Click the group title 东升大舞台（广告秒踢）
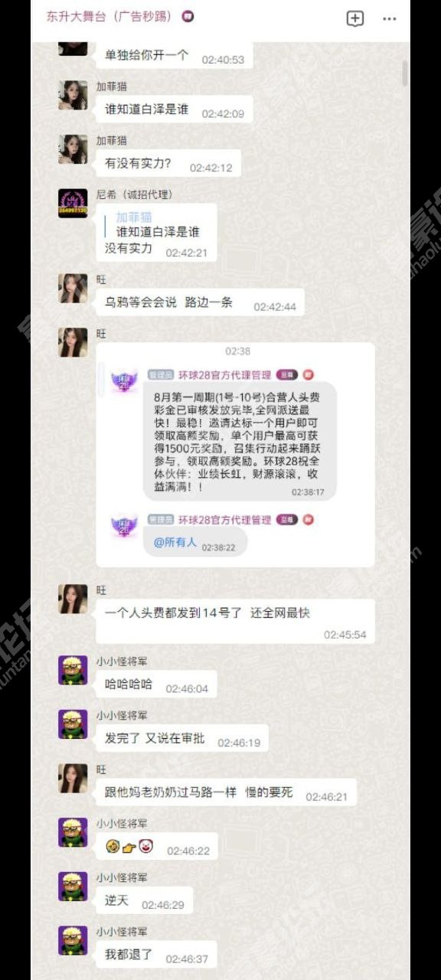 pyautogui.click(x=109, y=16)
